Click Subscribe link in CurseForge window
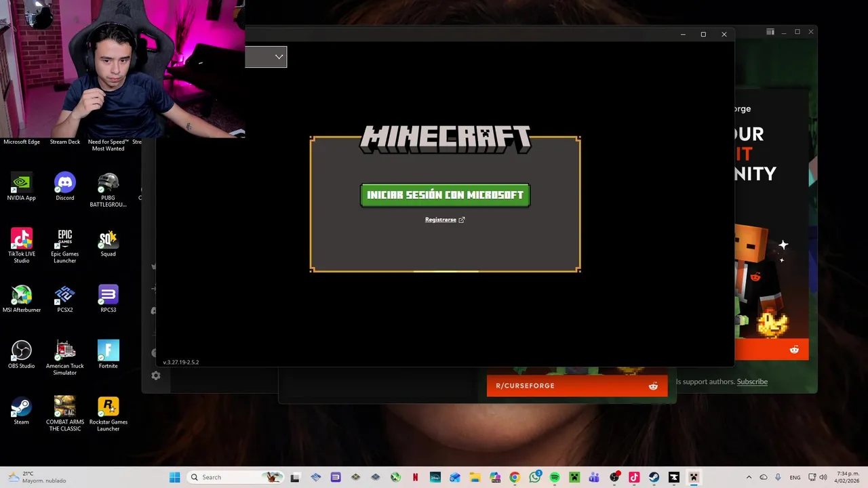The height and width of the screenshot is (488, 868). point(752,382)
